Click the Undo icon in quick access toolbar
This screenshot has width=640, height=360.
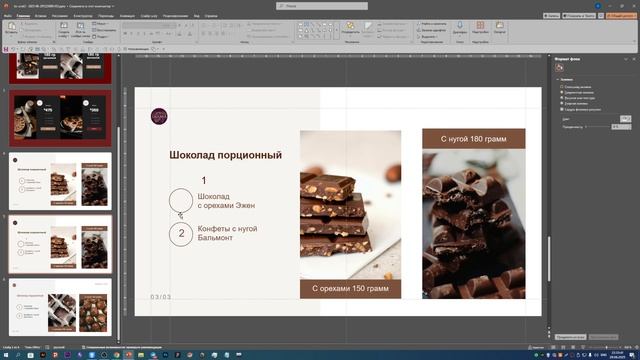(x=13, y=49)
